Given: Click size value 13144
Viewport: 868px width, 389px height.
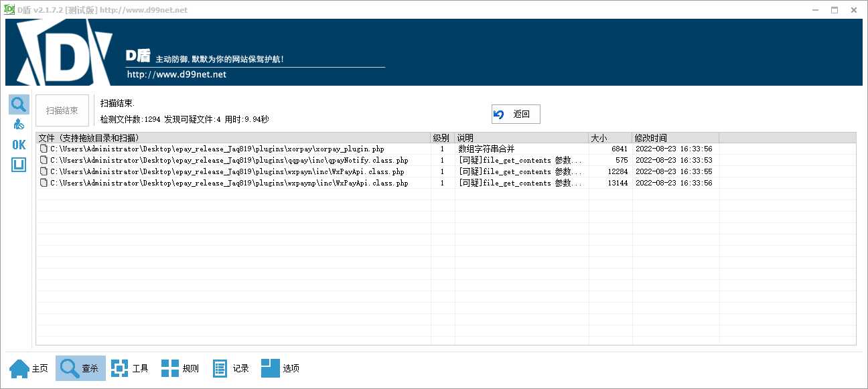Looking at the screenshot, I should (618, 183).
